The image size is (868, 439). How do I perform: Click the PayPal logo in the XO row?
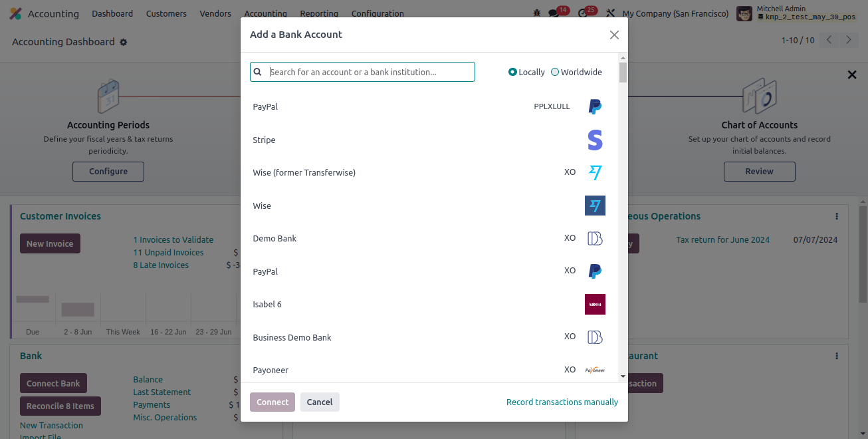[x=595, y=271]
